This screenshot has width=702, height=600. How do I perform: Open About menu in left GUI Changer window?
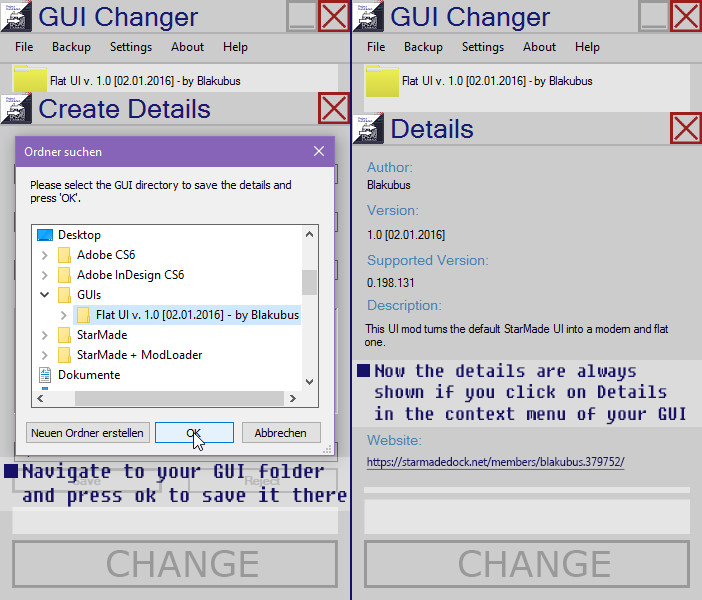point(187,47)
